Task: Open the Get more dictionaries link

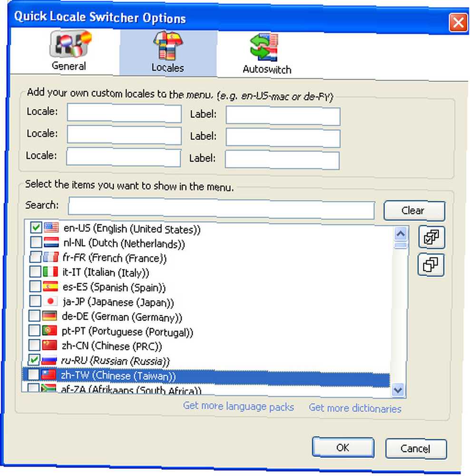Action: [355, 408]
